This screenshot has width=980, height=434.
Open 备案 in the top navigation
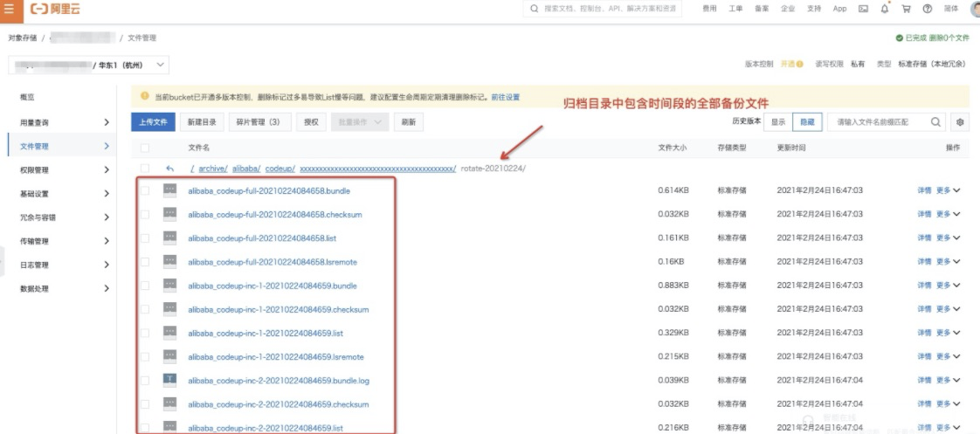coord(762,9)
